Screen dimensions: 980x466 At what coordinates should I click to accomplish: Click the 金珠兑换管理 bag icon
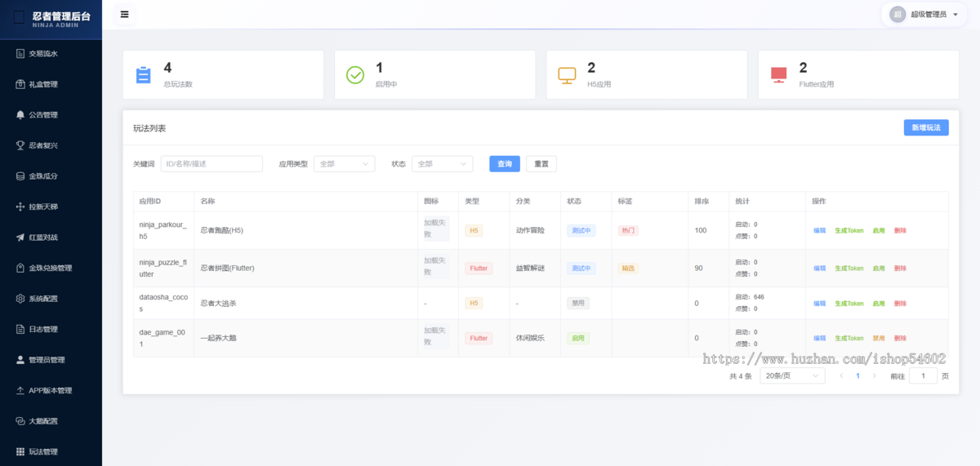(x=20, y=268)
